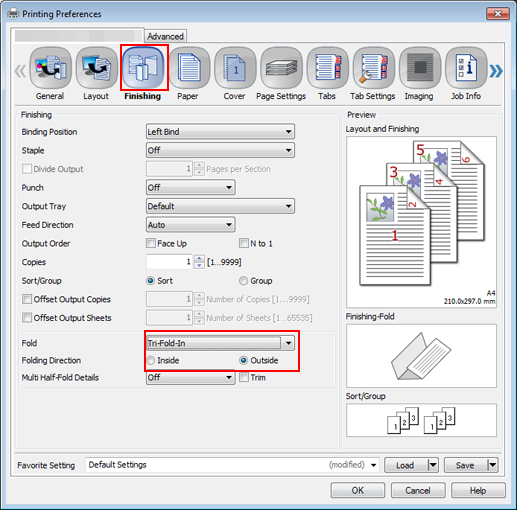Image resolution: width=517 pixels, height=510 pixels.
Task: Click the OK button
Action: [x=358, y=490]
